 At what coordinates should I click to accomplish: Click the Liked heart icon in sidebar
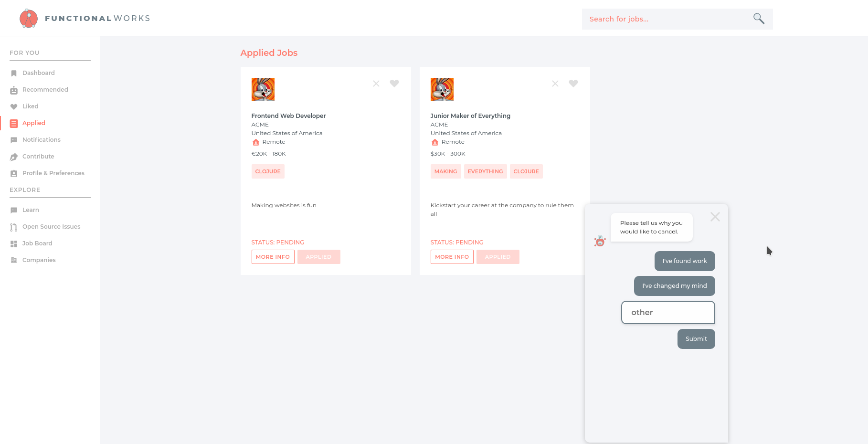[x=14, y=106]
